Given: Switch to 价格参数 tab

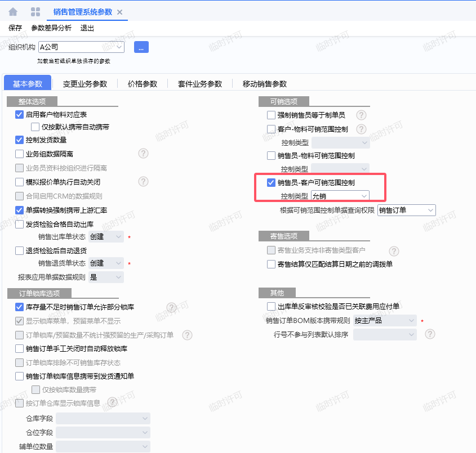Looking at the screenshot, I should (142, 84).
